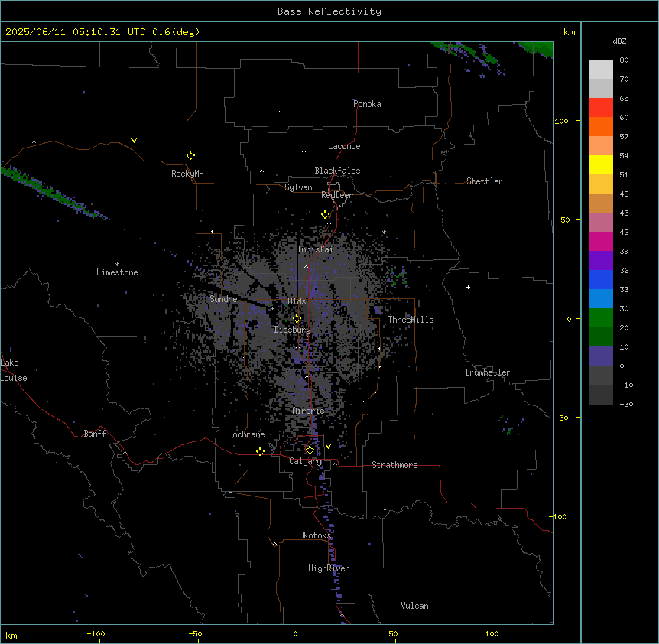Select the magenta 39-42 dBZ swatch

(601, 241)
